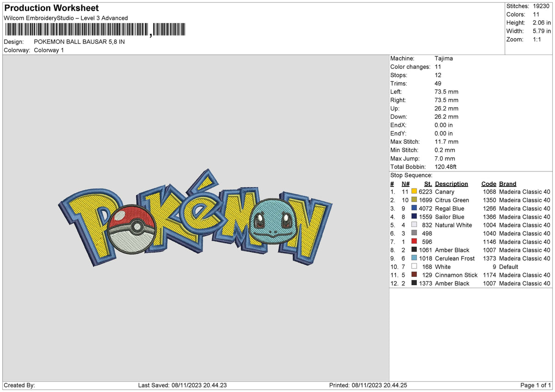555x392 pixels.
Task: Click the Cinnamon Stick color swatch
Action: tap(414, 275)
